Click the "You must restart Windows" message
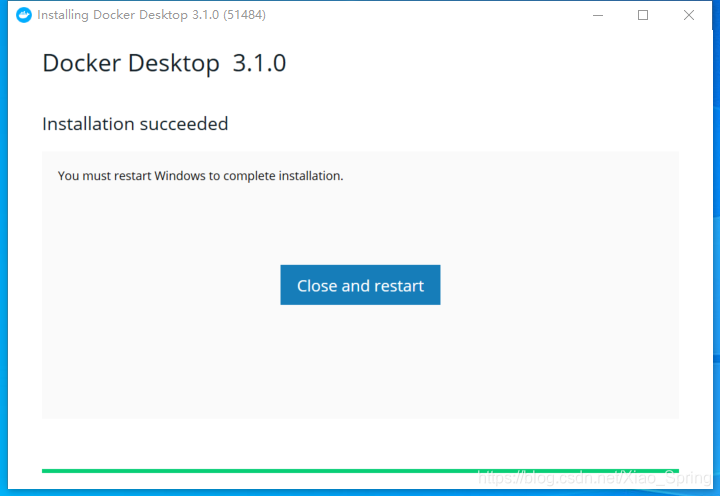Image resolution: width=720 pixels, height=496 pixels. tap(200, 176)
